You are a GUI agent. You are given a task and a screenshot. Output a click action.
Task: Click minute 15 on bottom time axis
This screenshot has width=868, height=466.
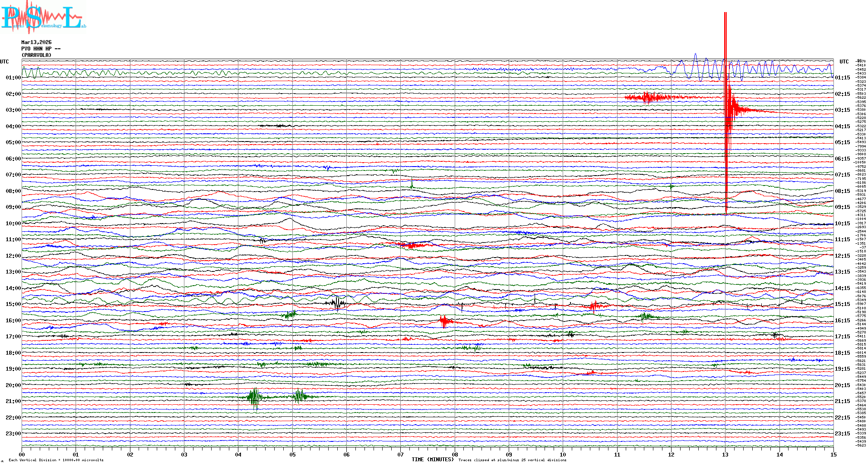coord(833,454)
